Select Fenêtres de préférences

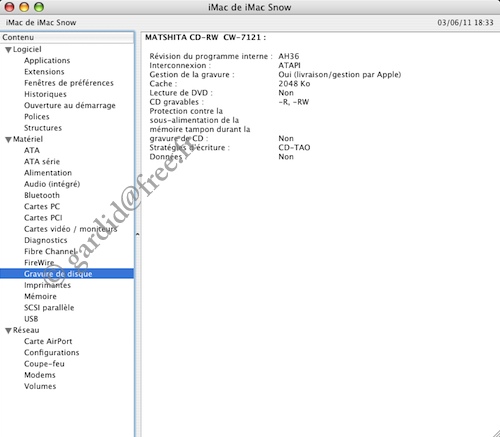click(69, 83)
